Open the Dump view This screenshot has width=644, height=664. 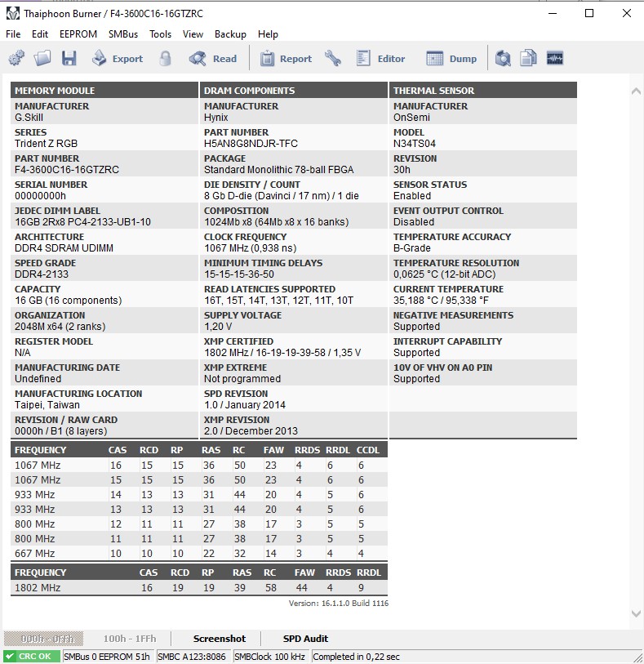(451, 59)
